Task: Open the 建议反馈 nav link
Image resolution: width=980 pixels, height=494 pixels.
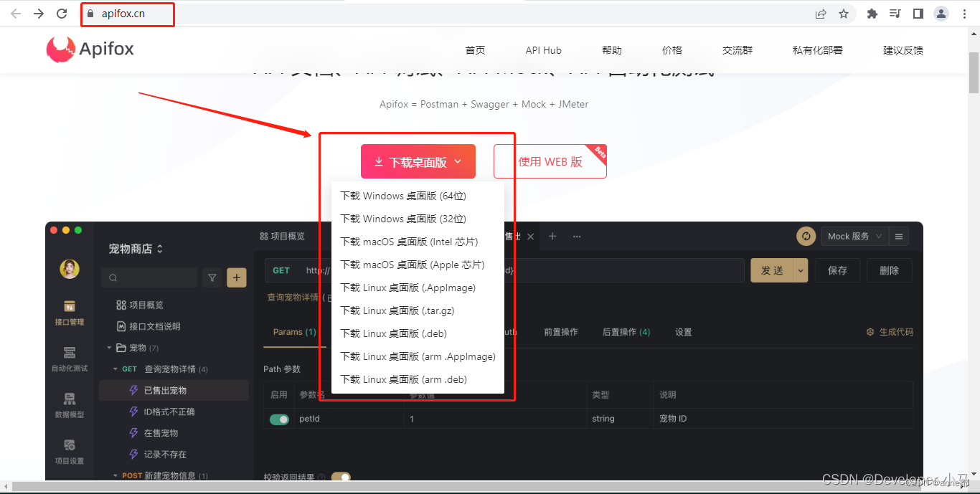Action: tap(903, 50)
